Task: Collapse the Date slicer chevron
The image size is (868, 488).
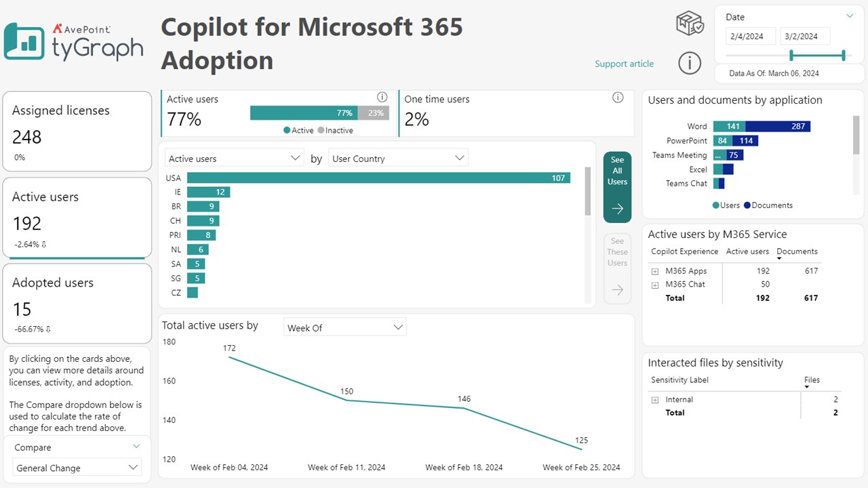Action: pyautogui.click(x=850, y=16)
